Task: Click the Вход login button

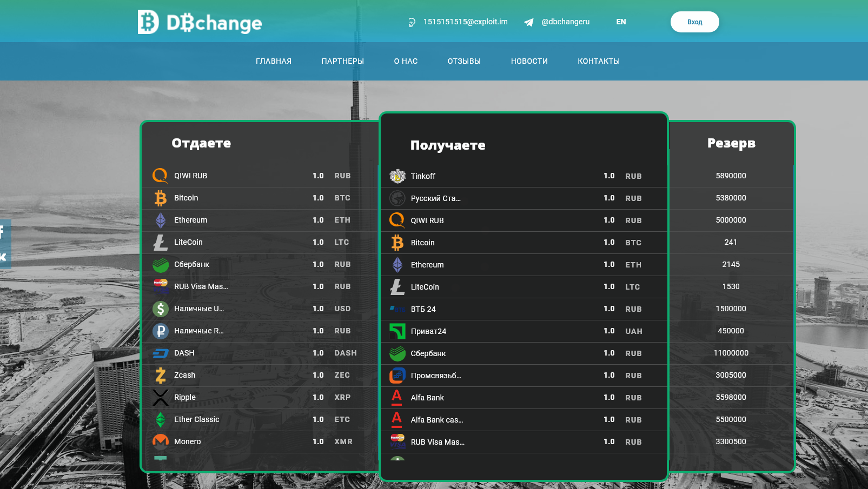Action: tap(695, 22)
